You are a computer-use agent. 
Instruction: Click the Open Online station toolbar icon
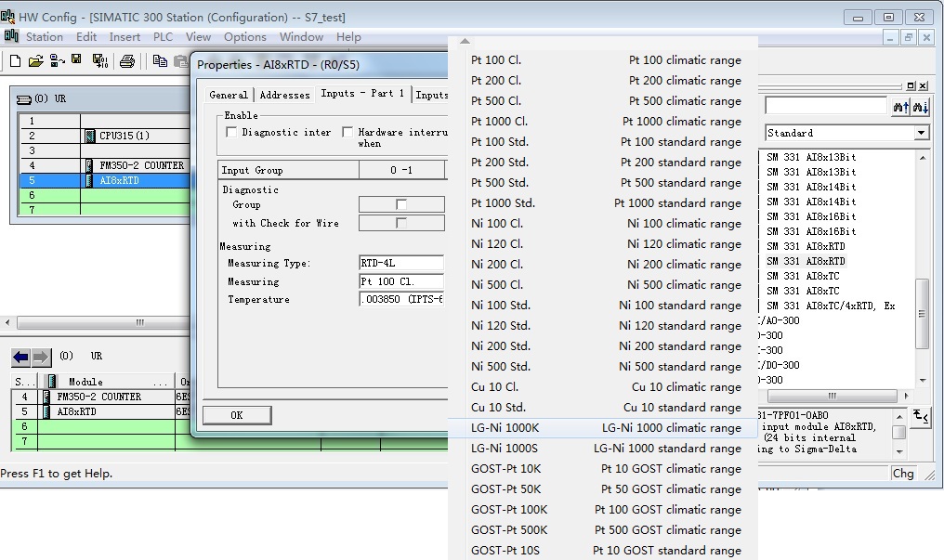tap(58, 60)
